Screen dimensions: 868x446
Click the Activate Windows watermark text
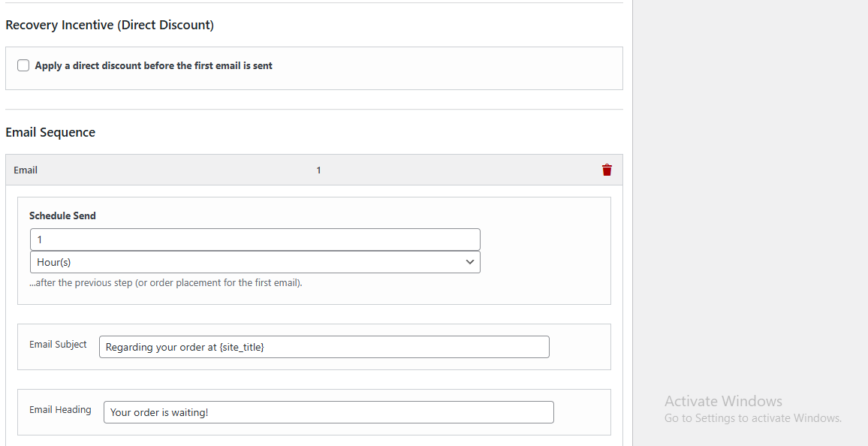click(724, 401)
